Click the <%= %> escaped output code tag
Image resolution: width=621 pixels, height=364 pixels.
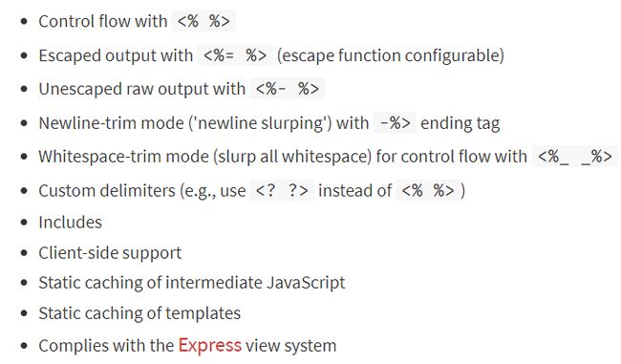235,55
